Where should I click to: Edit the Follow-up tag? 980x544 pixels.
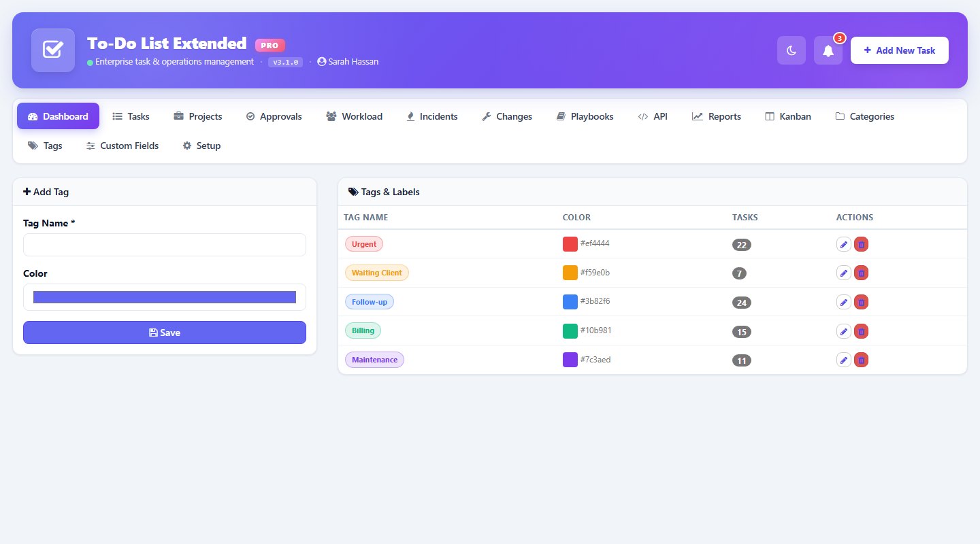point(844,302)
